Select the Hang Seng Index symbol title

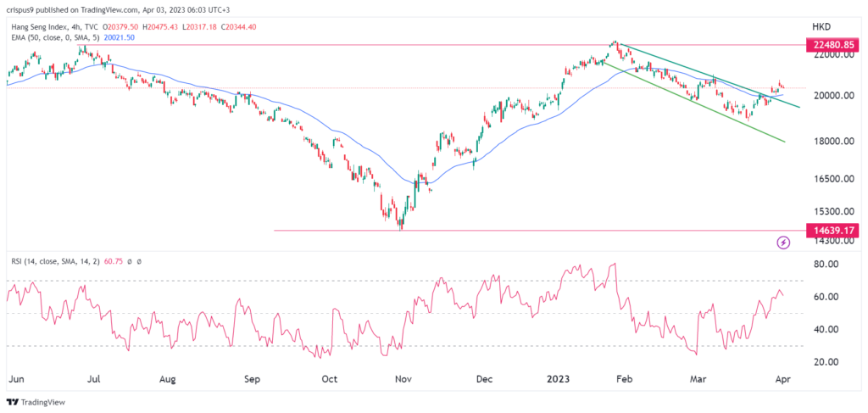tap(37, 26)
